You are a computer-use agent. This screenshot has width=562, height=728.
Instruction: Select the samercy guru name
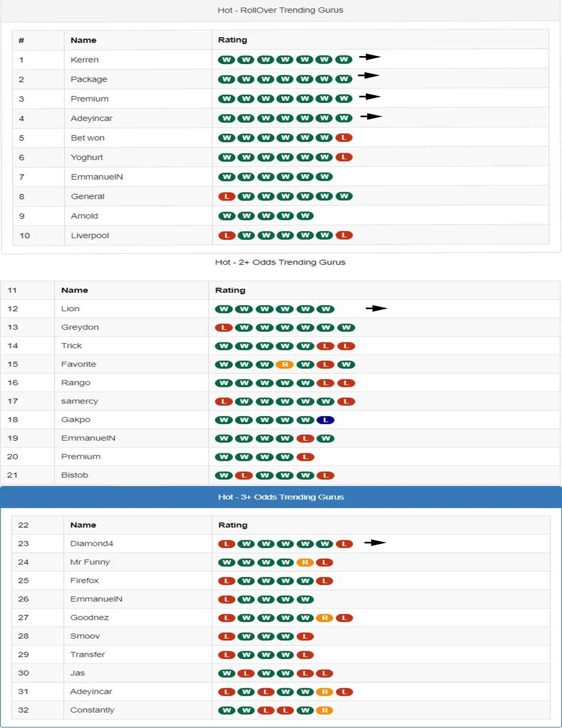click(79, 401)
